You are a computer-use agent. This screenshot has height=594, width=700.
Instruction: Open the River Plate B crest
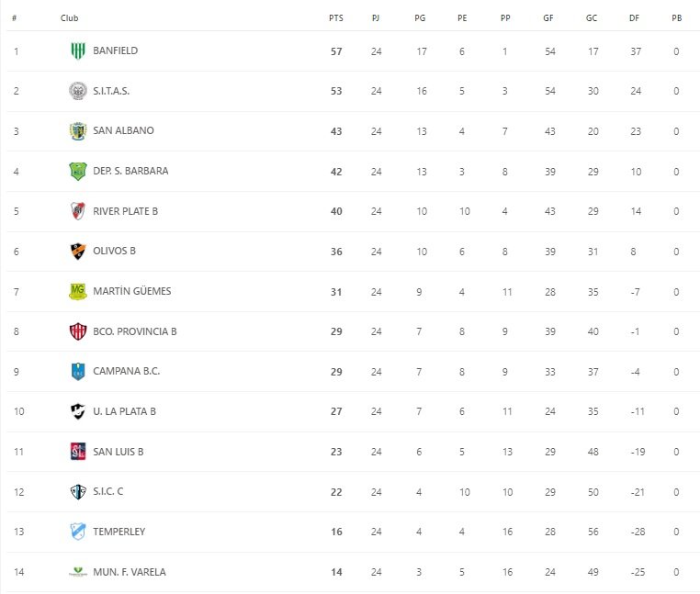coord(78,211)
